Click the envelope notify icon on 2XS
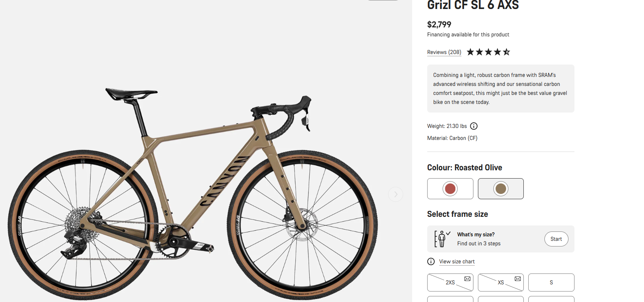This screenshot has width=644, height=302. (467, 279)
